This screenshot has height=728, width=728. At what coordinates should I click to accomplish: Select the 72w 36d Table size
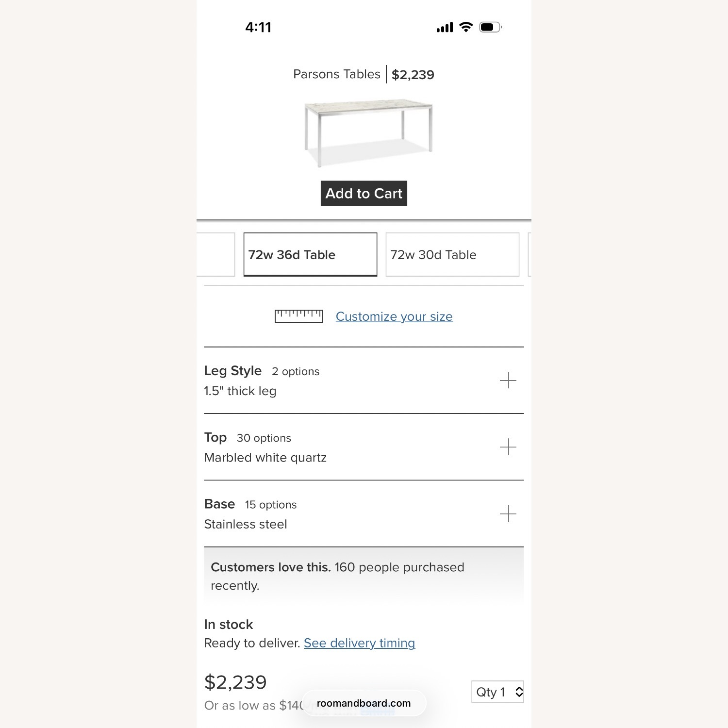[x=310, y=255]
